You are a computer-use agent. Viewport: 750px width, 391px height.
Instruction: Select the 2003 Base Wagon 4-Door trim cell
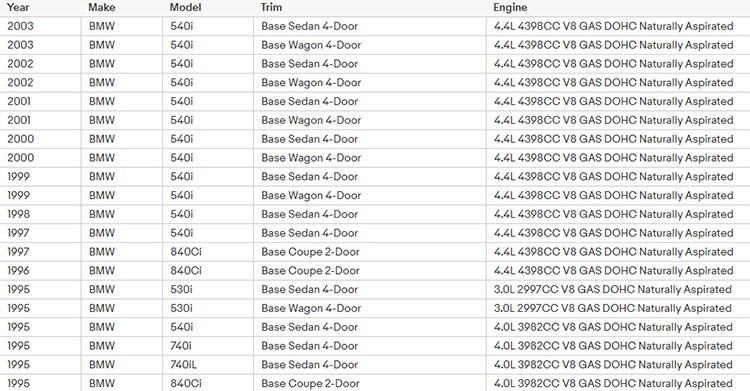[370, 45]
